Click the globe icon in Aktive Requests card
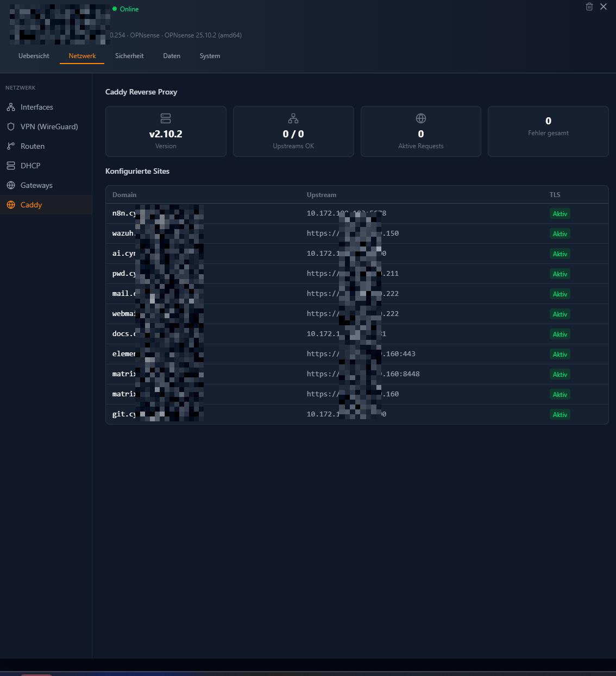 click(x=421, y=118)
